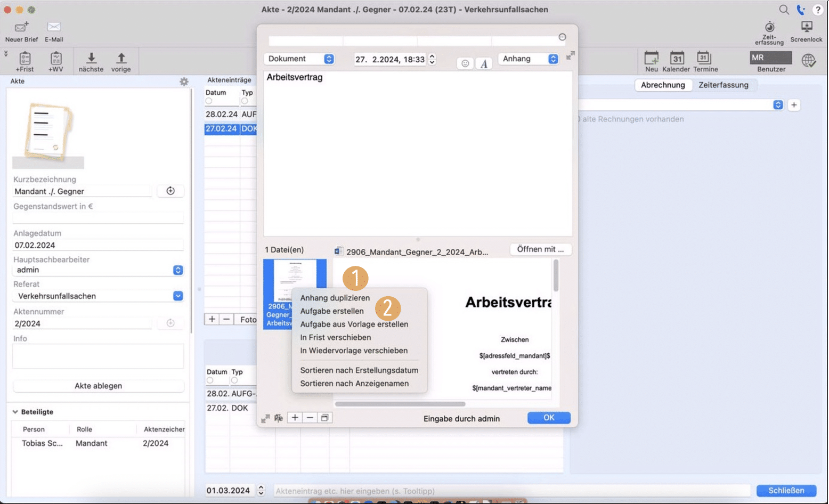
Task: Choose Aufgabe erstellen in the context menu
Action: click(x=332, y=311)
